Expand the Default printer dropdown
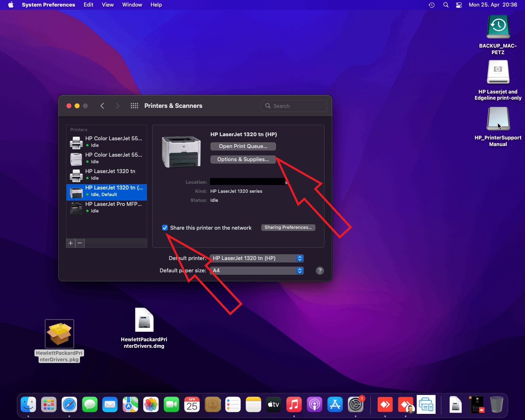 [257, 258]
